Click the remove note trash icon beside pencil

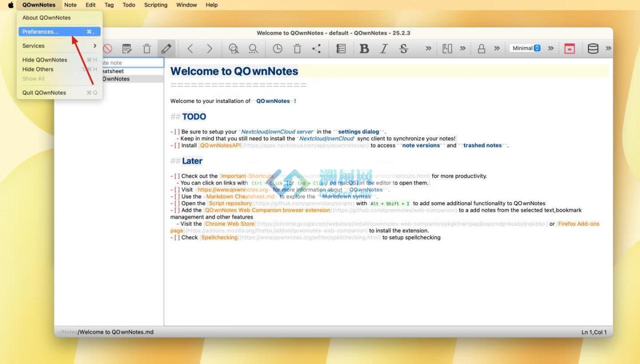pyautogui.click(x=146, y=48)
